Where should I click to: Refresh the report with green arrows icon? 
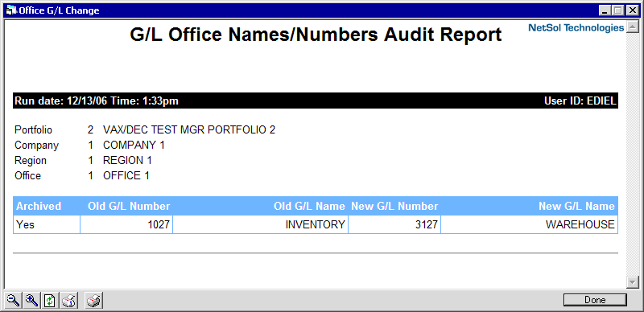pos(50,301)
